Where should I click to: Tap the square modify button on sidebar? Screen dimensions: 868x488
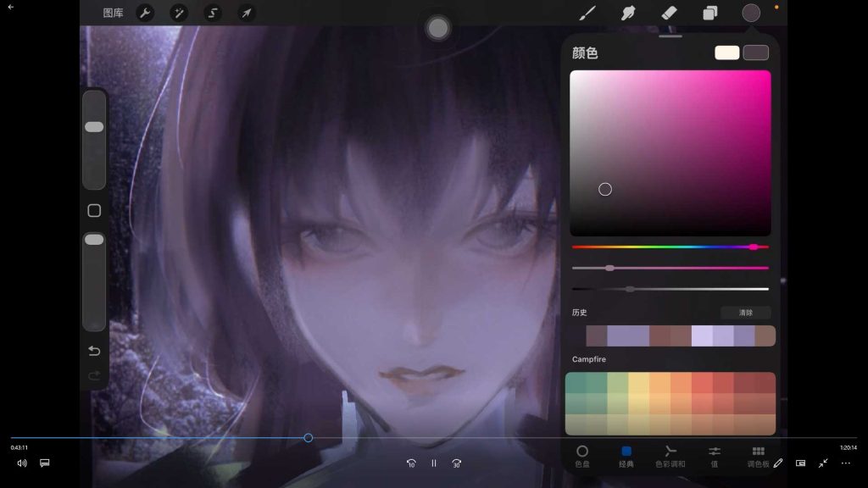click(94, 210)
